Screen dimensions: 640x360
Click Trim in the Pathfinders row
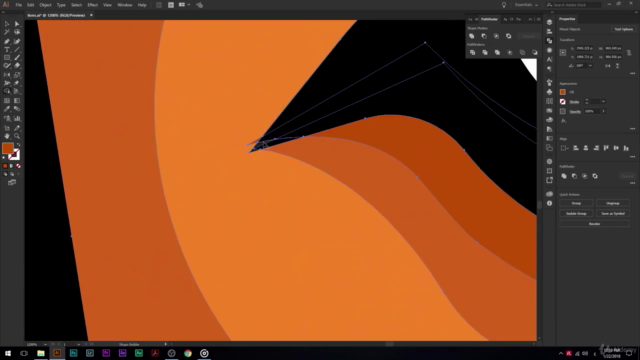[485, 52]
